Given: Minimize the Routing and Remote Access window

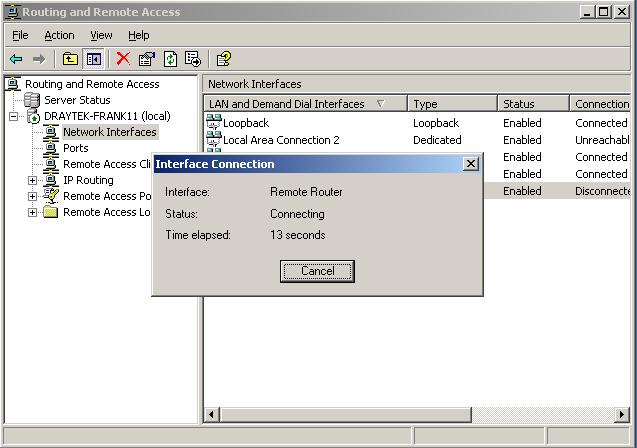Looking at the screenshot, I should (587, 12).
